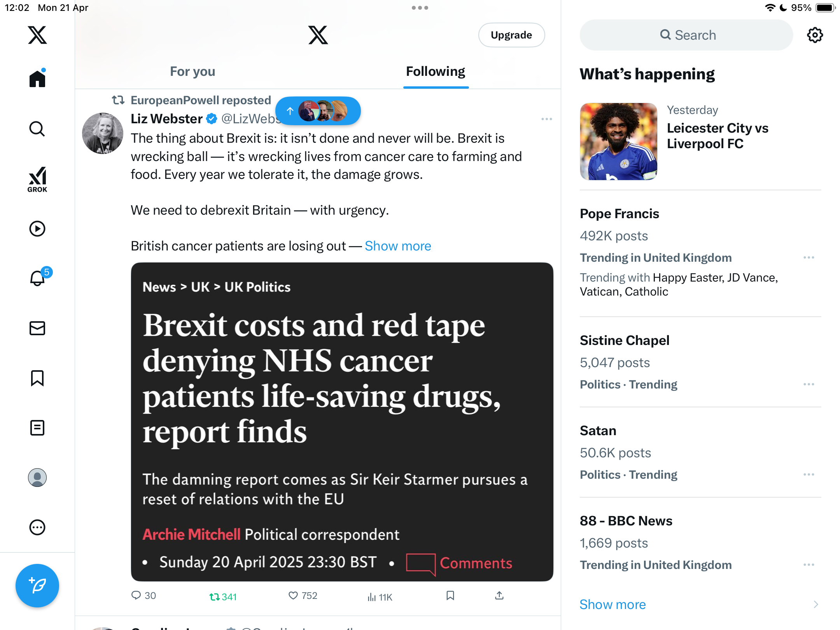
Task: Open more options on Liz Webster's post
Action: 546,119
